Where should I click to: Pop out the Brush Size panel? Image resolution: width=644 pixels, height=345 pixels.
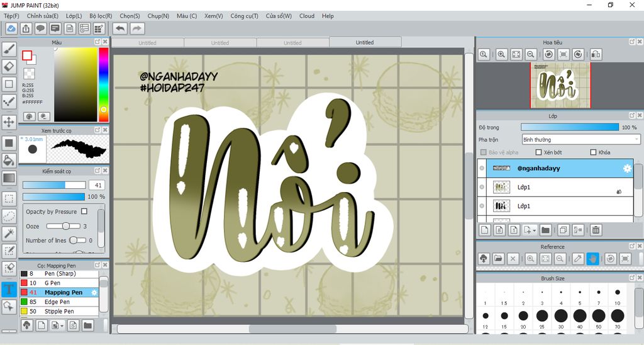(632, 278)
